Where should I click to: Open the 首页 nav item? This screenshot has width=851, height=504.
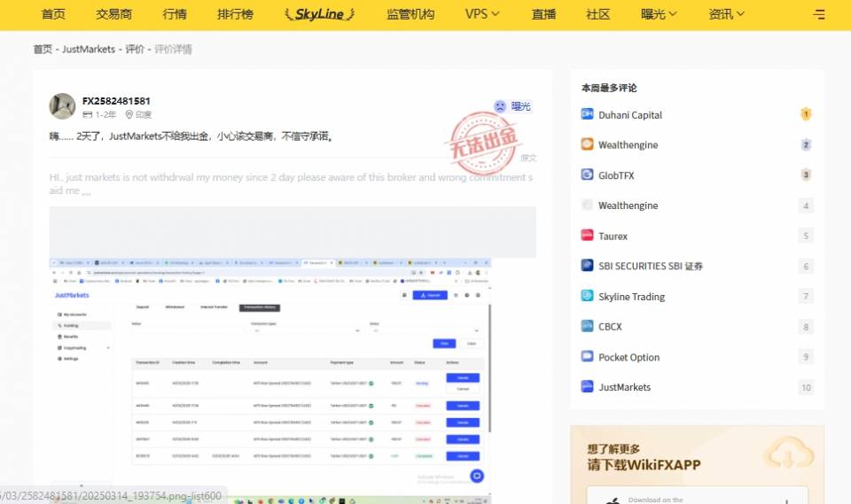53,14
